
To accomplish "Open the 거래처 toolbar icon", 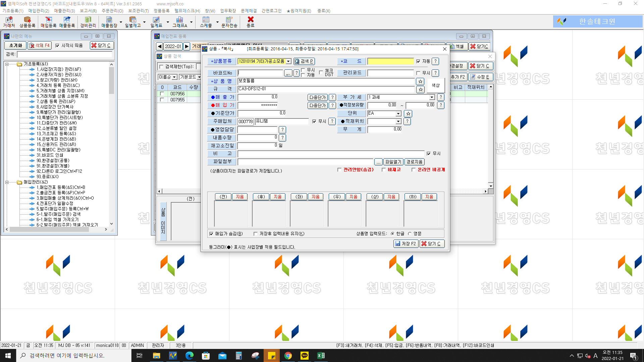I will point(9,22).
